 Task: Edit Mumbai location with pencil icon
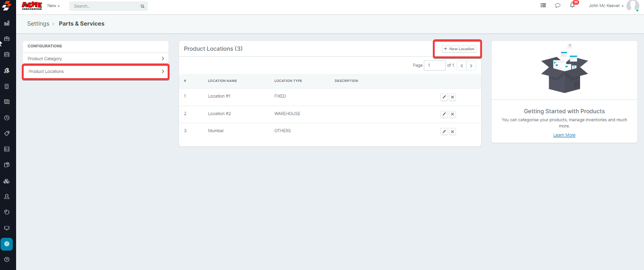coord(444,131)
